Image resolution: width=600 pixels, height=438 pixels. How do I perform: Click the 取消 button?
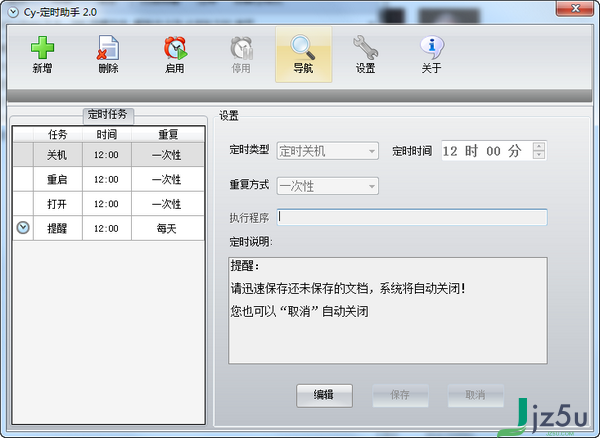point(476,395)
